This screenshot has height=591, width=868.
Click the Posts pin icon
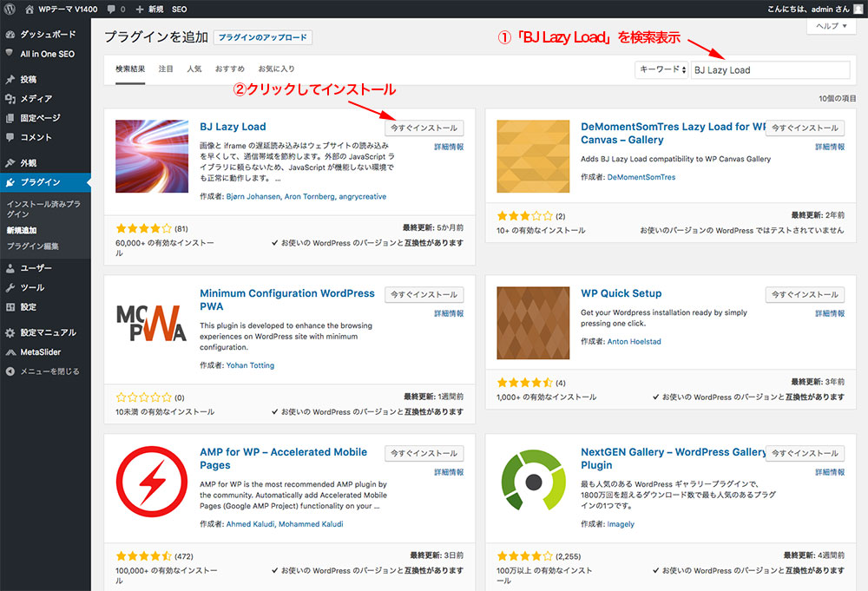[10, 79]
